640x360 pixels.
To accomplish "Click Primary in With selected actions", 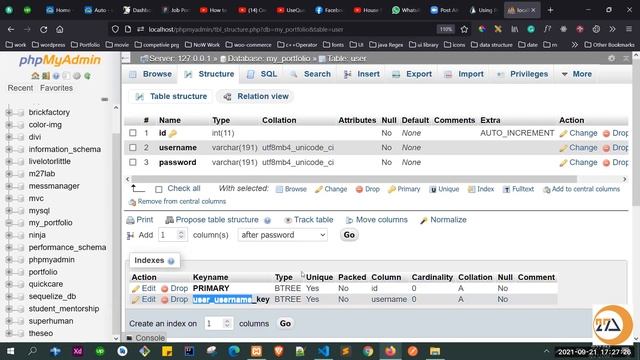I will [409, 189].
